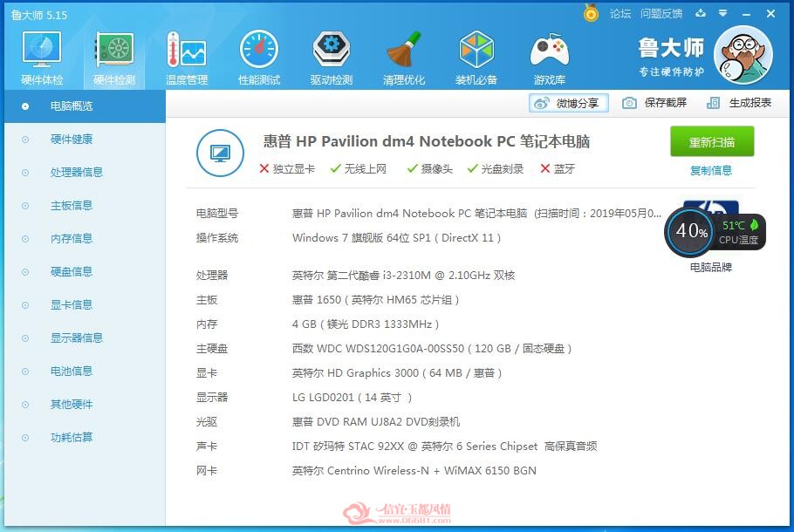This screenshot has height=532, width=794.
Task: Click the 40% usage circle widget
Action: point(689,231)
